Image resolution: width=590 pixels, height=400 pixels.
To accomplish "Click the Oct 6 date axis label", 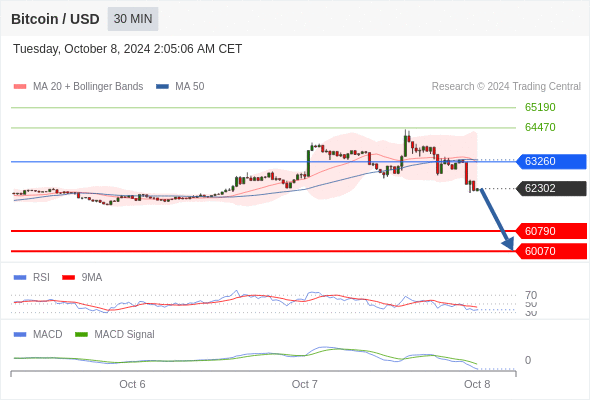I will (x=132, y=384).
